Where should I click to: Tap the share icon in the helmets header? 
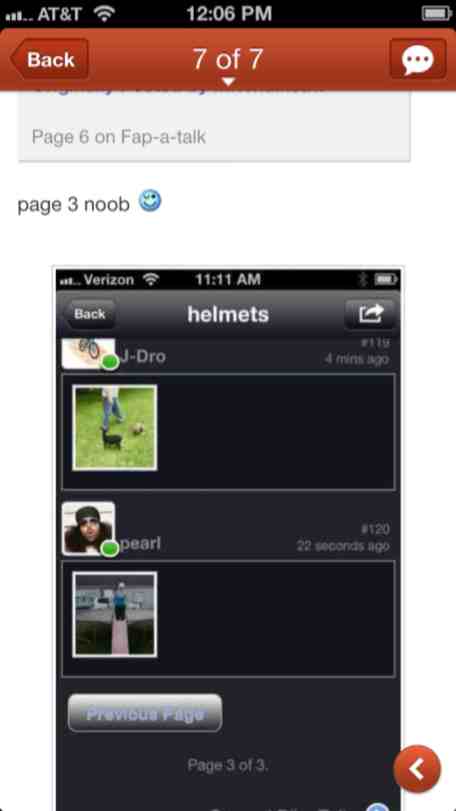coord(370,313)
